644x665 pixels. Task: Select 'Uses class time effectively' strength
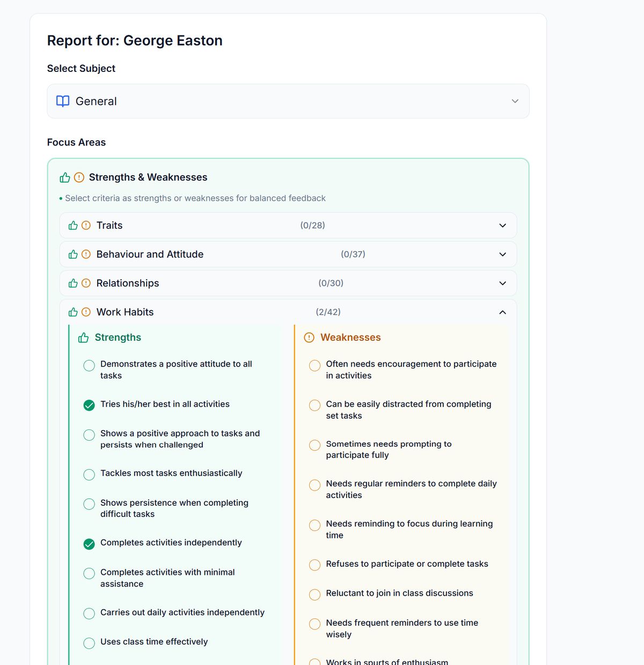pos(89,643)
